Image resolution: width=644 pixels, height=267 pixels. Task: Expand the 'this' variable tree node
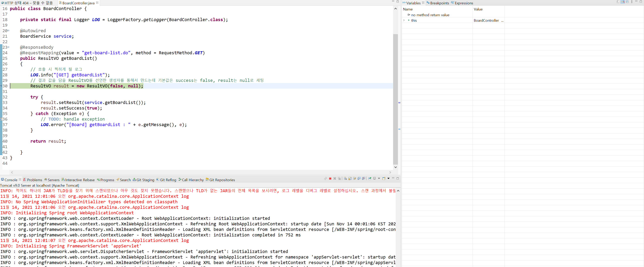pyautogui.click(x=404, y=21)
